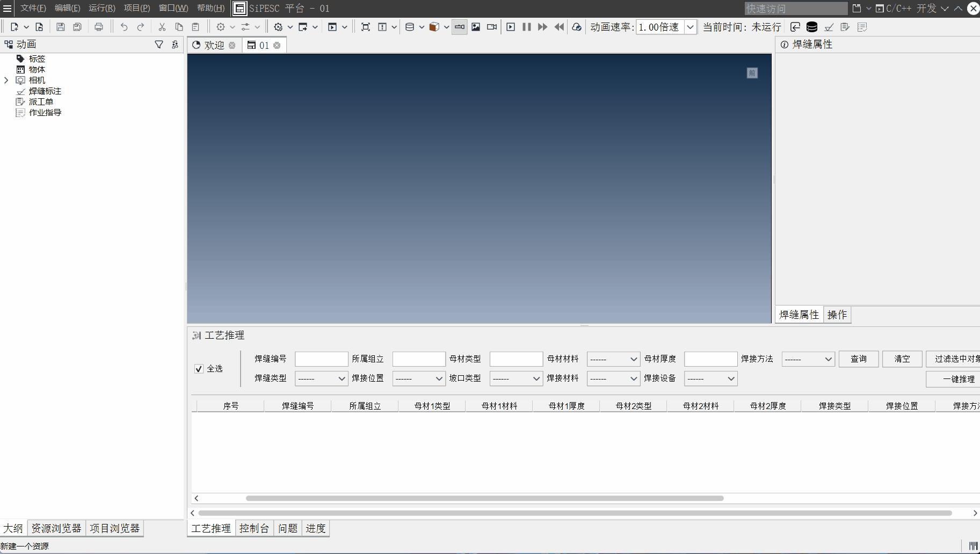
Task: Switch to the 控制台 tab
Action: coord(254,528)
